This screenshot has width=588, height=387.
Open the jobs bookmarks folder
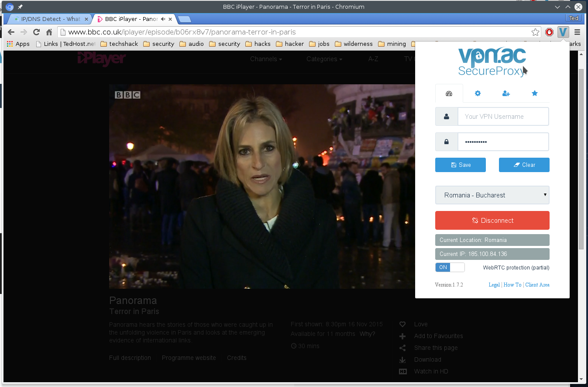[319, 44]
